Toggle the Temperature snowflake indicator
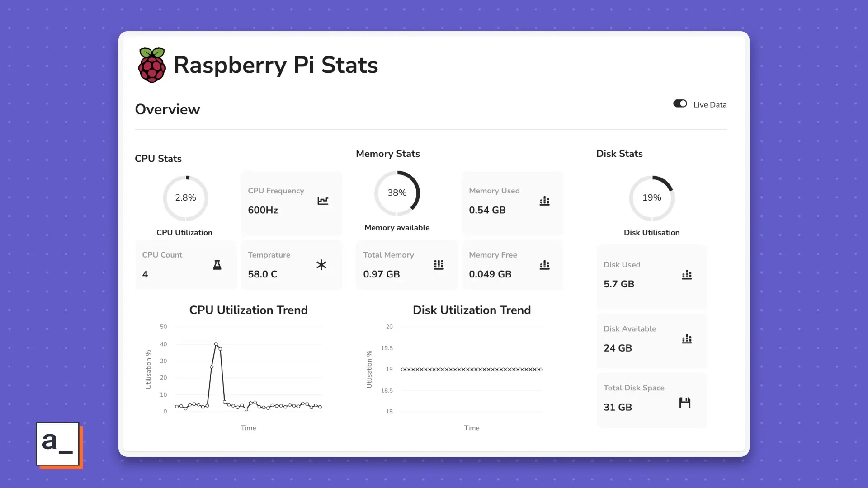The image size is (868, 488). click(321, 264)
